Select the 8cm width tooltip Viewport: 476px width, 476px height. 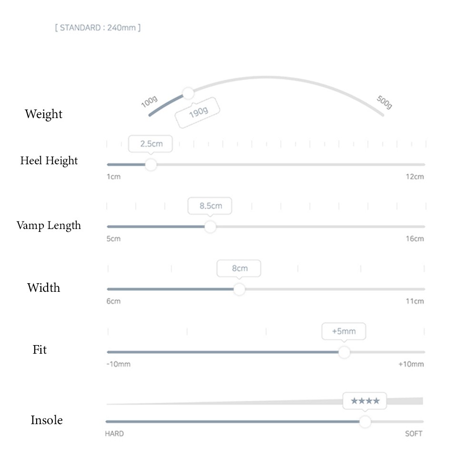[x=239, y=268]
